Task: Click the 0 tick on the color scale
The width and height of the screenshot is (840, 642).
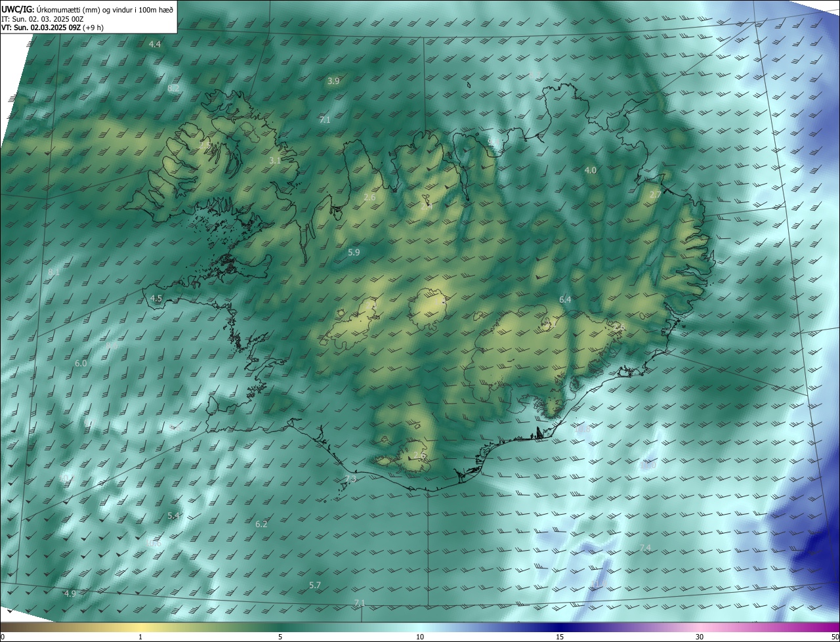Action: click(x=3, y=637)
